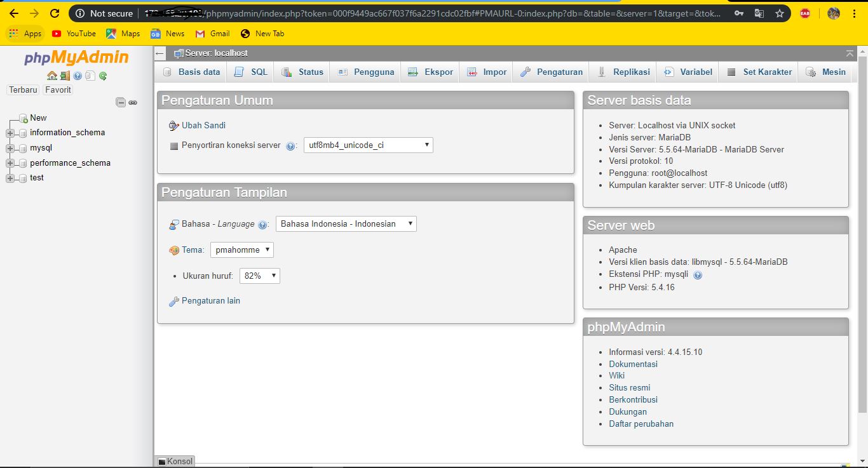Open help via the question mark icon
Viewport: 868px width, 468px height.
(x=77, y=76)
